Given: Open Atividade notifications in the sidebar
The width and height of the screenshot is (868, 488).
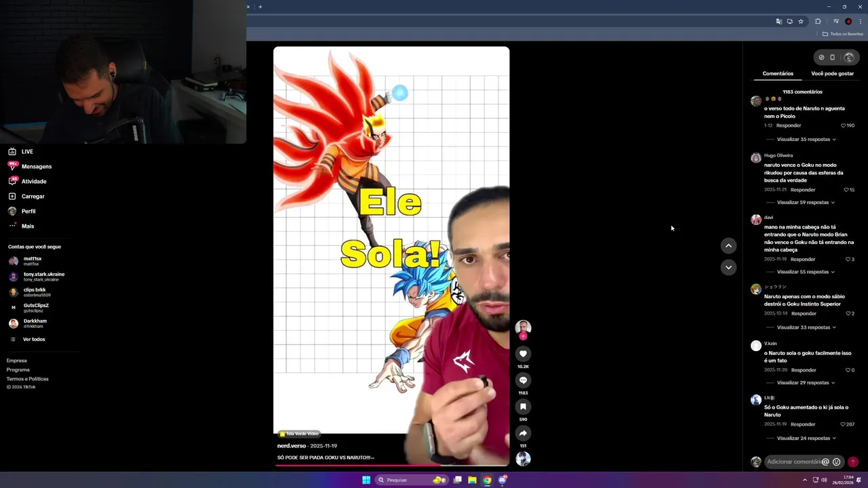Looking at the screenshot, I should [27, 182].
